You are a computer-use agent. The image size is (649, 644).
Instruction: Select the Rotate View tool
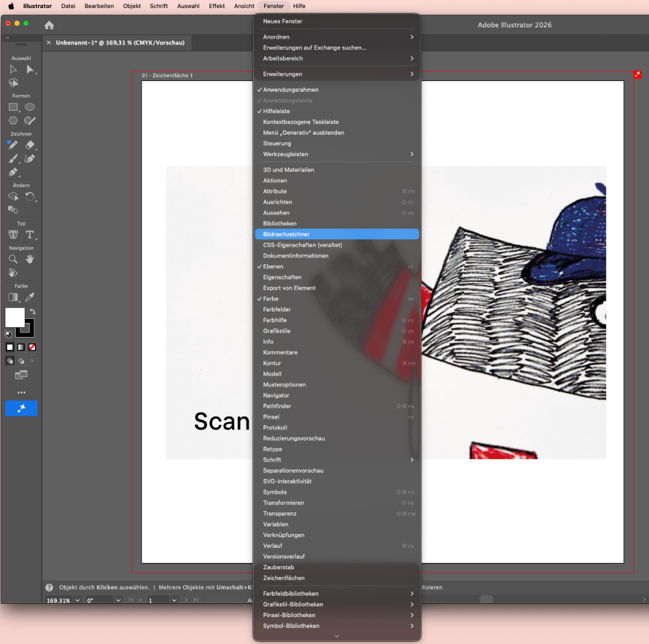coord(13,273)
